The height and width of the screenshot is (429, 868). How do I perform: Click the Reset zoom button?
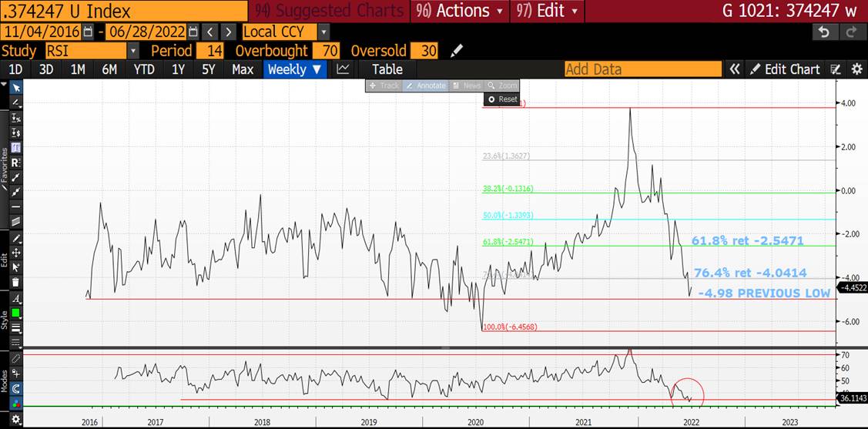(x=501, y=99)
